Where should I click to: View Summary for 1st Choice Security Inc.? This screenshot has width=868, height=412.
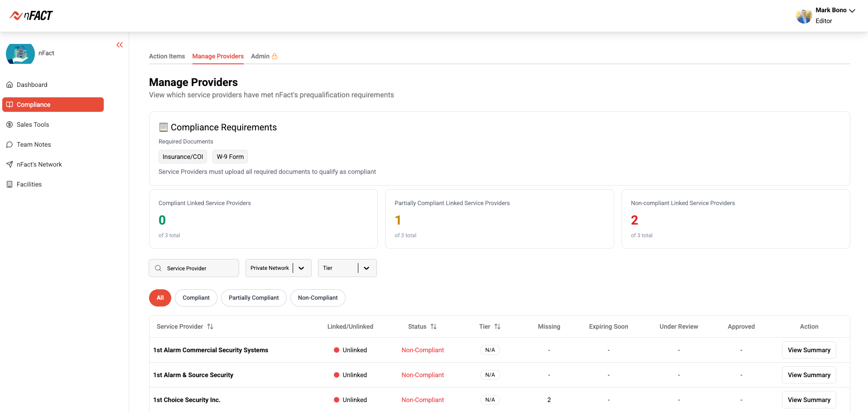(809, 400)
